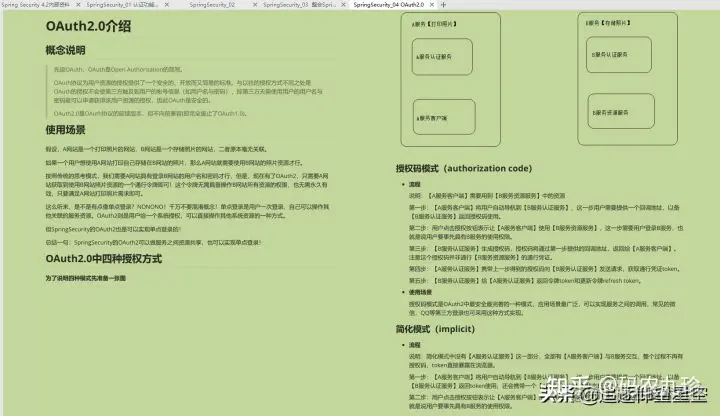Click the 'B服务资源服务' box in the diagram
720x416 pixels.
(x=621, y=111)
